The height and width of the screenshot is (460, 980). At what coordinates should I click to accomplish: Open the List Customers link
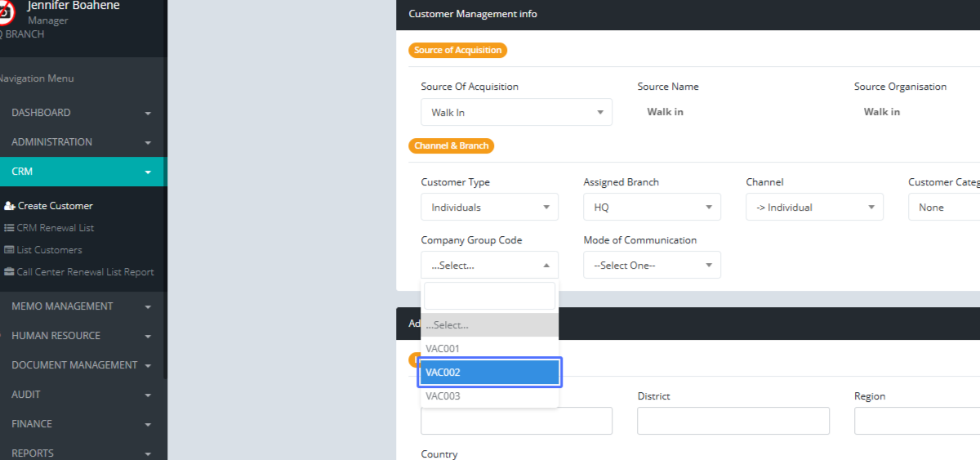point(49,250)
